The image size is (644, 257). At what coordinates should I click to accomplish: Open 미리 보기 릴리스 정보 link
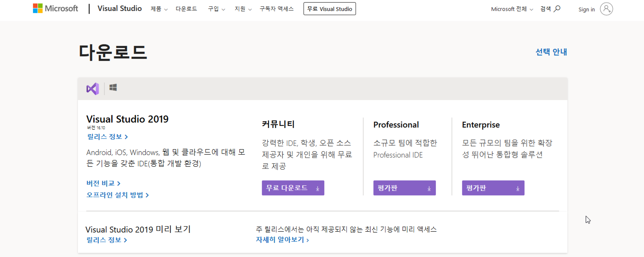107,240
